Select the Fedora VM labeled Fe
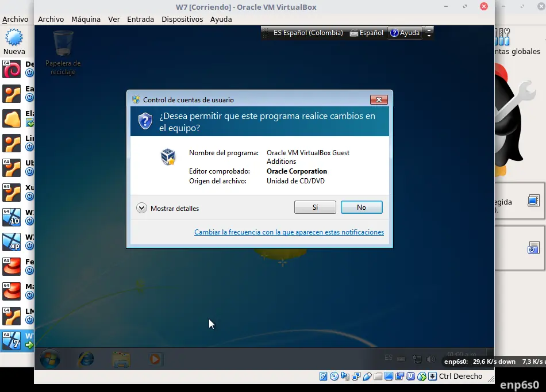Image resolution: width=546 pixels, height=392 pixels. coord(11,267)
